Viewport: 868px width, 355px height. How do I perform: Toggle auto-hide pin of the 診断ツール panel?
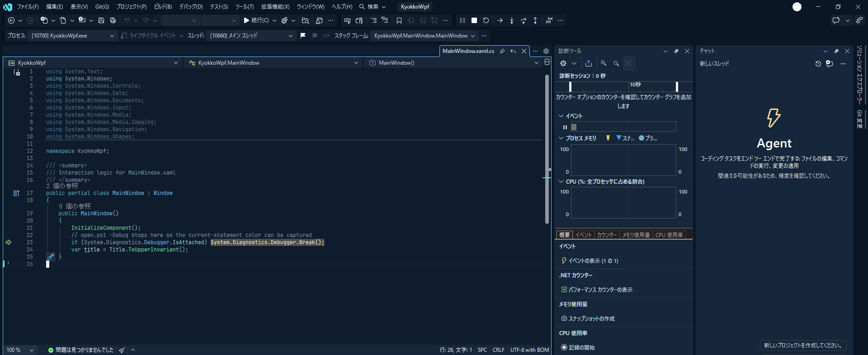point(676,51)
